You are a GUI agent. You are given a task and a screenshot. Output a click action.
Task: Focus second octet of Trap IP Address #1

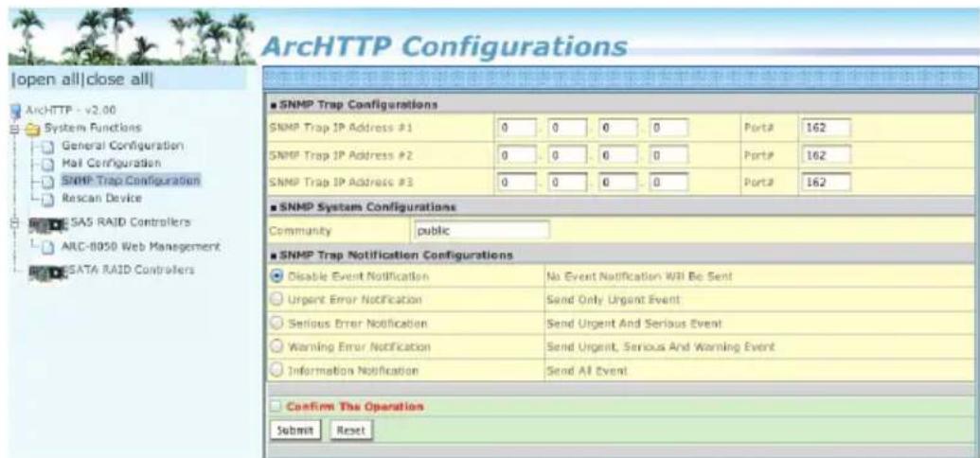(x=567, y=129)
